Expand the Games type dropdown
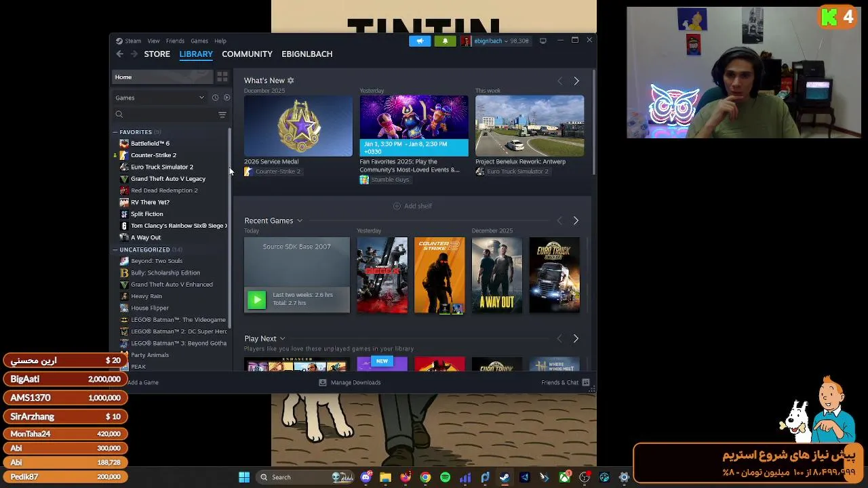Image resolution: width=868 pixels, height=488 pixels. (x=160, y=98)
